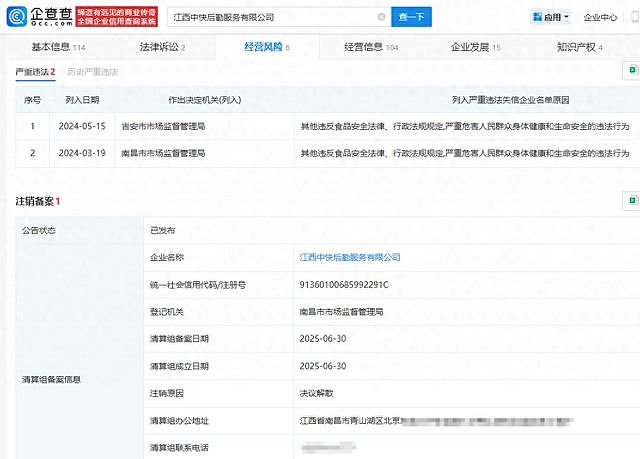Select the 历史严重违法 sub-tab

coord(93,72)
